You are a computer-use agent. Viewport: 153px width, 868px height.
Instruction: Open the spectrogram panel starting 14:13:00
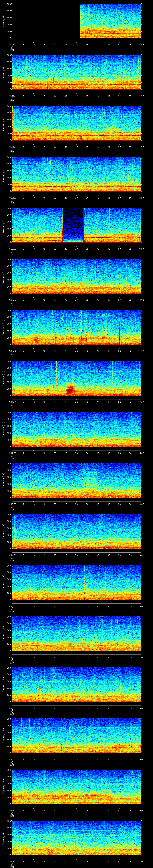77,480
